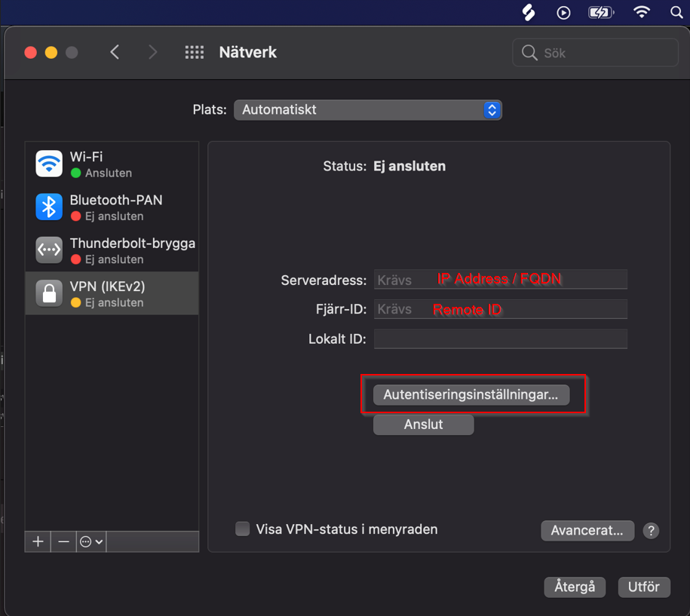This screenshot has width=690, height=616.
Task: Show all preferences grid icon
Action: tap(195, 52)
